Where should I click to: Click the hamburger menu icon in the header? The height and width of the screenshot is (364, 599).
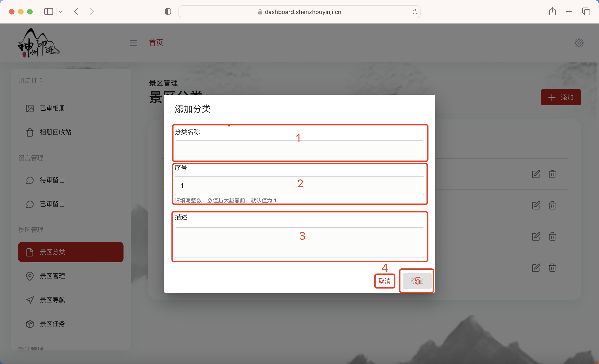(133, 43)
